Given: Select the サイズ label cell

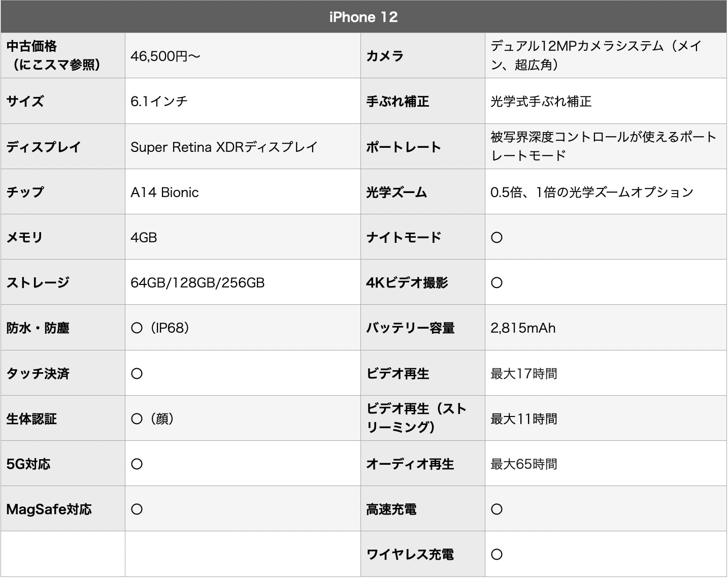Looking at the screenshot, I should (63, 101).
